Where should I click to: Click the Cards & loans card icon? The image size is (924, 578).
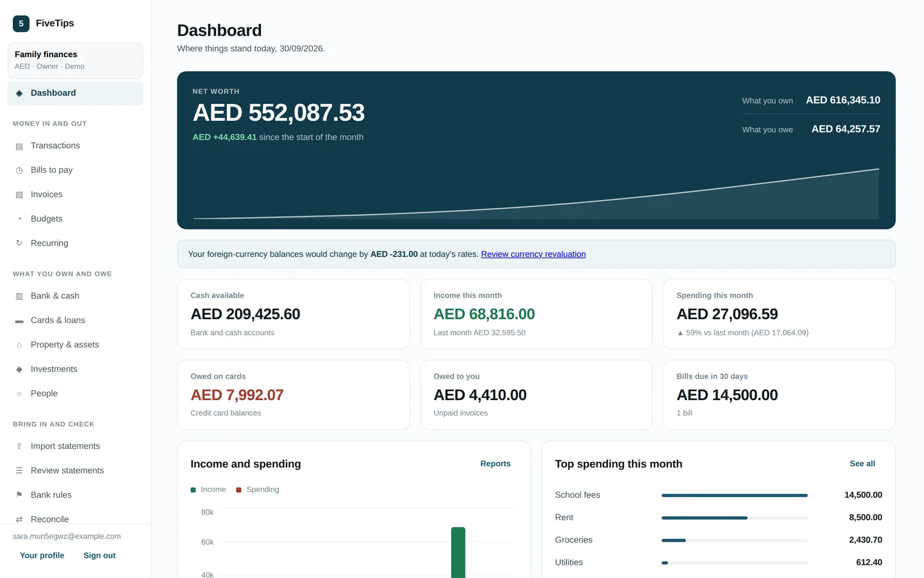(19, 321)
